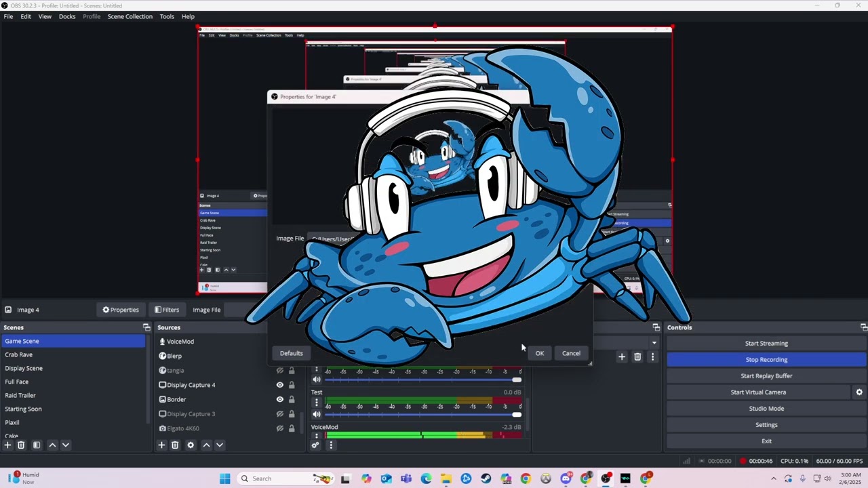Image resolution: width=868 pixels, height=488 pixels.
Task: Open audio mixer menu dots at bottom
Action: point(331,445)
